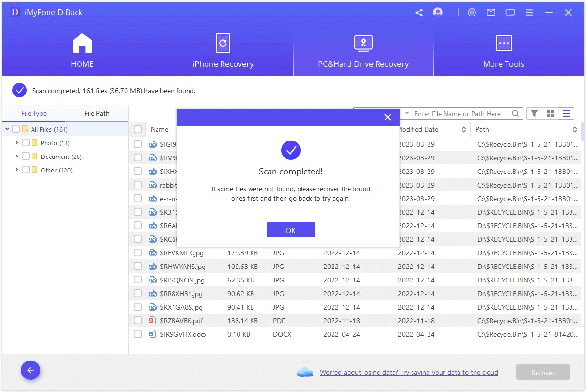Switch to the File Type tab
586x392 pixels.
coord(34,113)
